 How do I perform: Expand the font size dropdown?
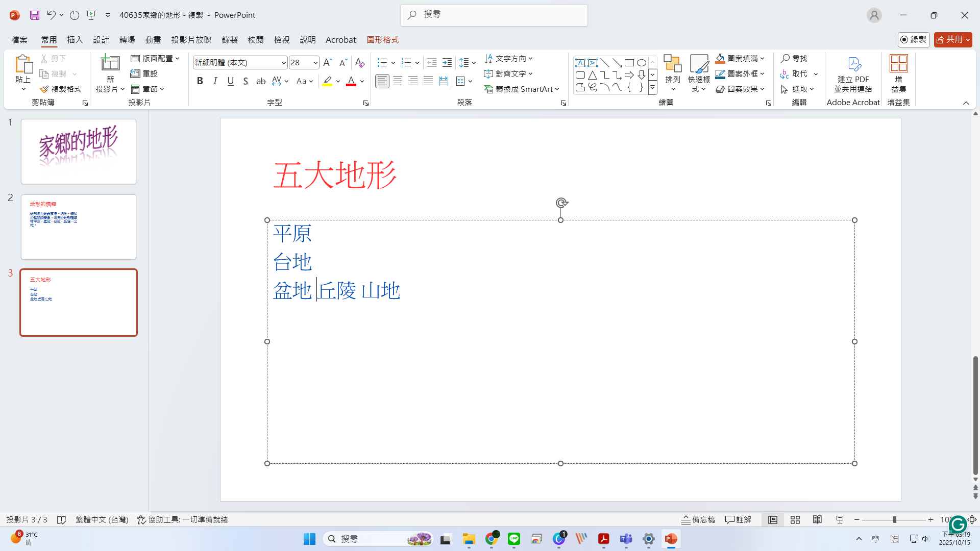(315, 63)
